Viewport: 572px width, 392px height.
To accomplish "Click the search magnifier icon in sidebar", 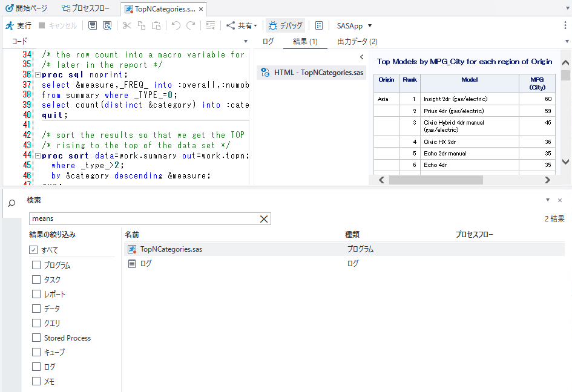I will pos(12,203).
